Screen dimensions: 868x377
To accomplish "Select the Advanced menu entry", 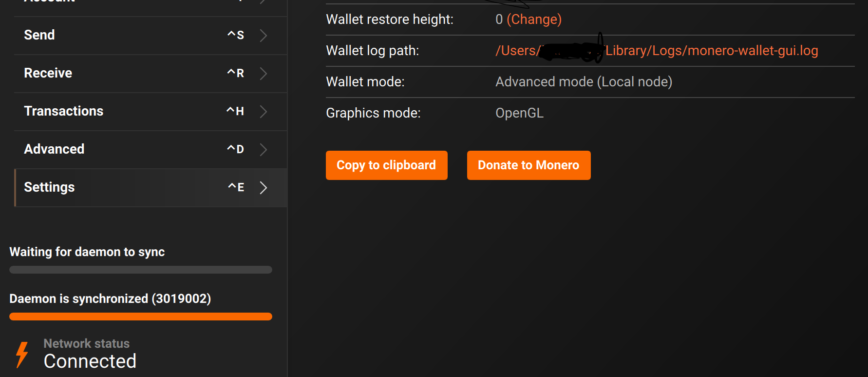I will click(54, 149).
